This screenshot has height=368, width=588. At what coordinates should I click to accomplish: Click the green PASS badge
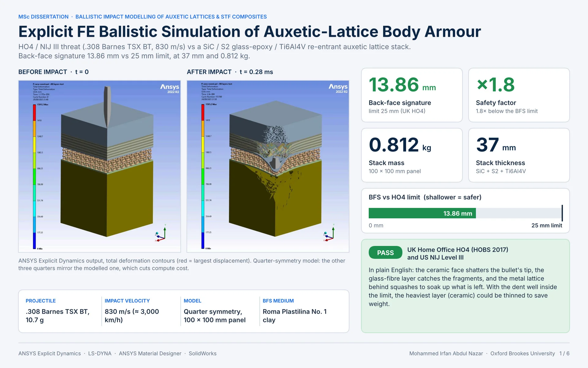[x=385, y=253]
